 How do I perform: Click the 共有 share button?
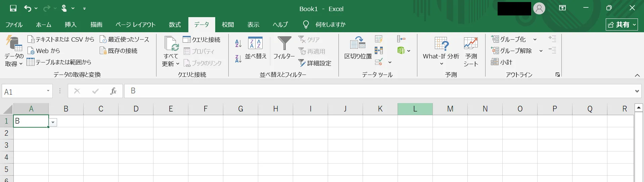click(622, 25)
